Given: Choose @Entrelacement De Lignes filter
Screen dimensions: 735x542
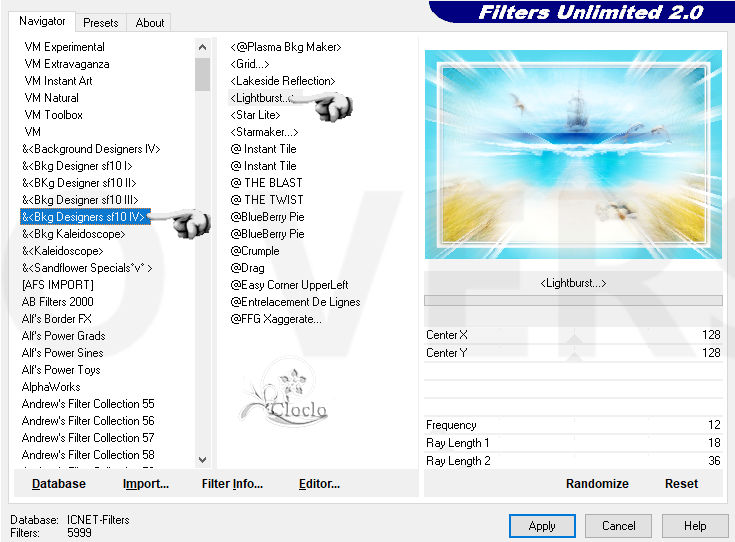Looking at the screenshot, I should (295, 301).
